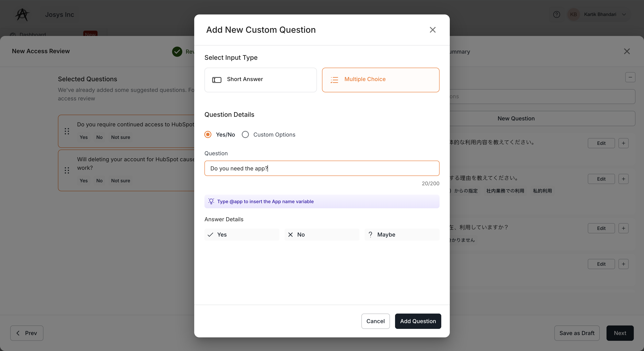Edit the 利用内容を教えてください question
The width and height of the screenshot is (644, 351).
coord(601,143)
